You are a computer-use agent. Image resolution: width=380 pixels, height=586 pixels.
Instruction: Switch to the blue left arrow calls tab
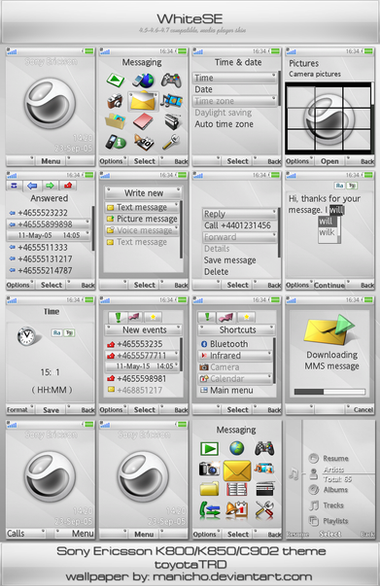click(32, 185)
